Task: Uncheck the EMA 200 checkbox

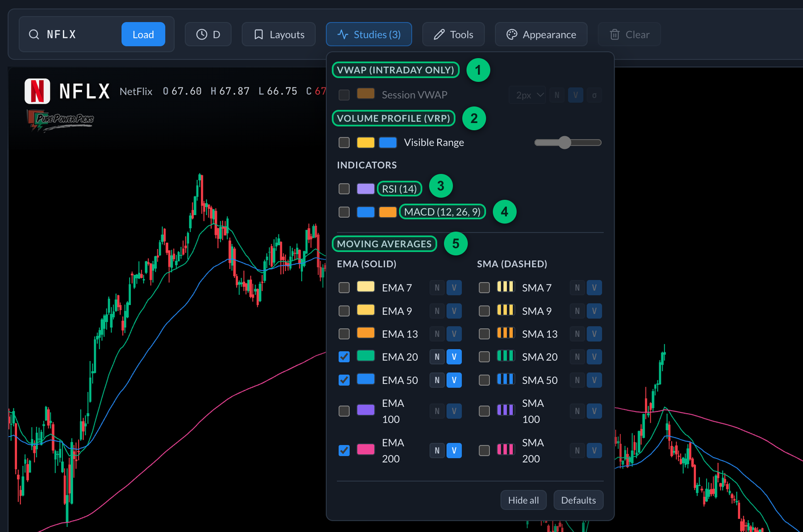Action: click(x=344, y=451)
